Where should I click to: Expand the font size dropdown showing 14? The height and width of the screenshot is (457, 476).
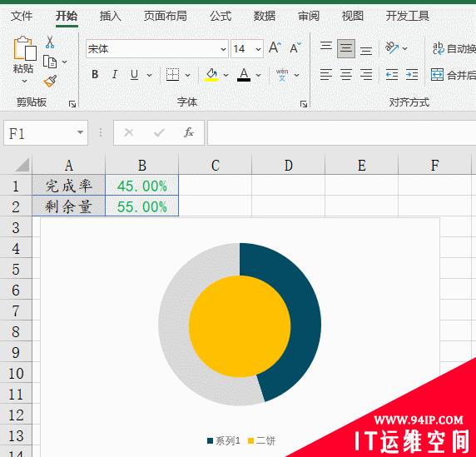tap(258, 49)
